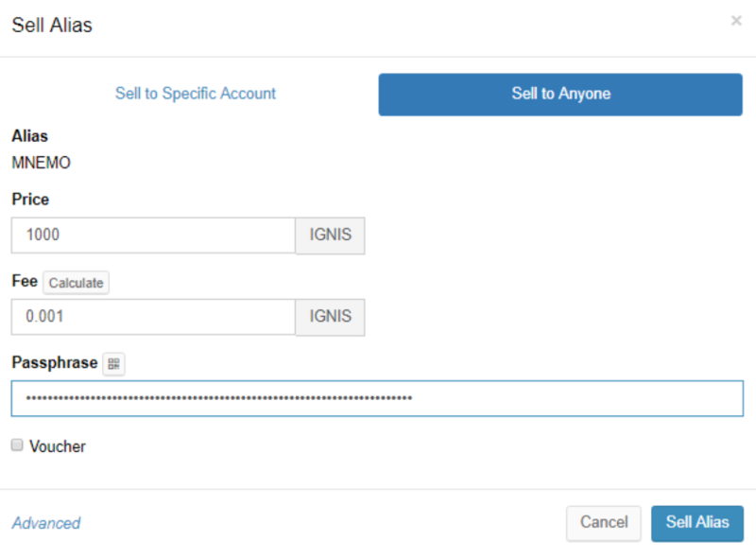756x558 pixels.
Task: Click the IGNIS unit beside Fee
Action: pos(330,317)
